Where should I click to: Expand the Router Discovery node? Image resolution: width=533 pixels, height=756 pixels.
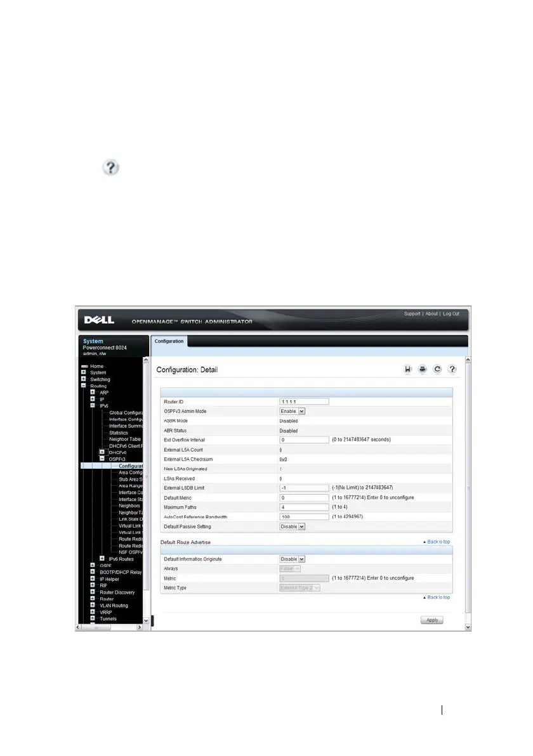[93, 592]
